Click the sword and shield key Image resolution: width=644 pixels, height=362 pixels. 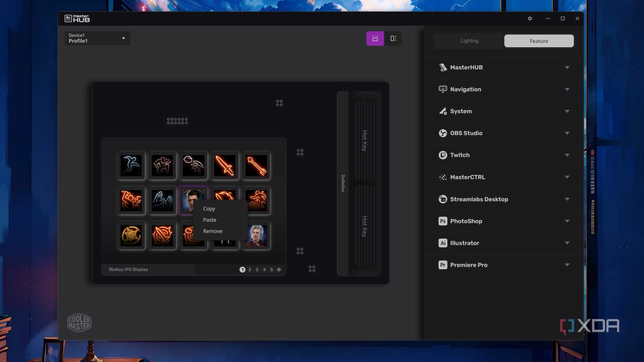[x=162, y=235]
